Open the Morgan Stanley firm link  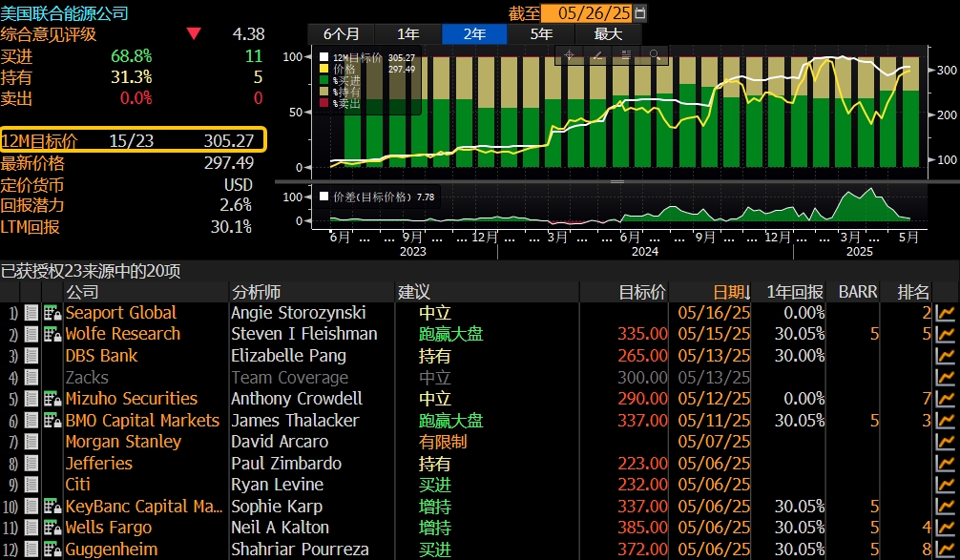123,442
